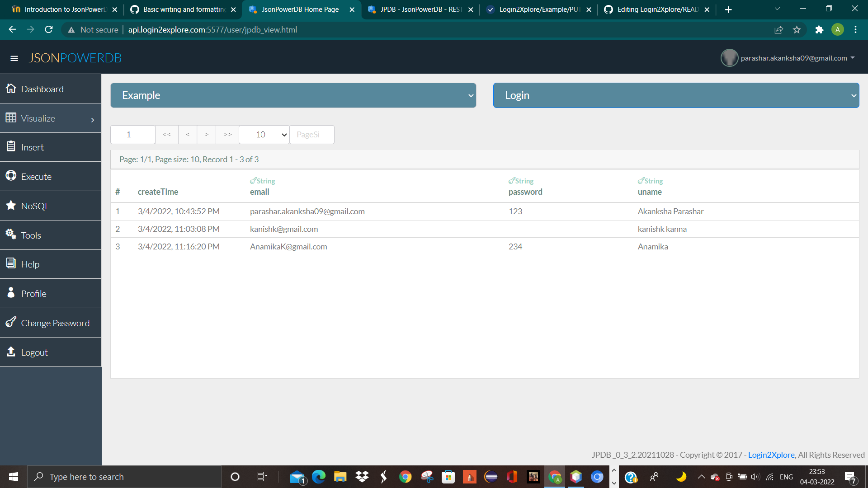Change the page size dropdown from 10
The image size is (868, 488).
[264, 134]
